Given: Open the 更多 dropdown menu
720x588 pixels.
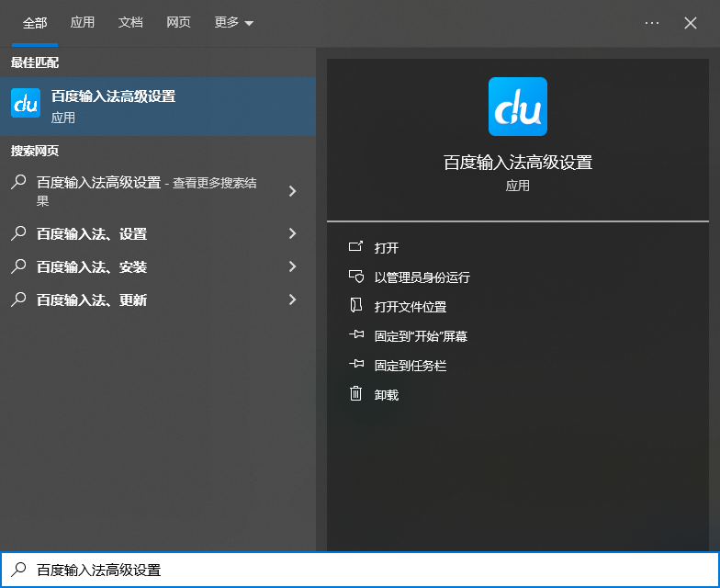Looking at the screenshot, I should tap(233, 22).
